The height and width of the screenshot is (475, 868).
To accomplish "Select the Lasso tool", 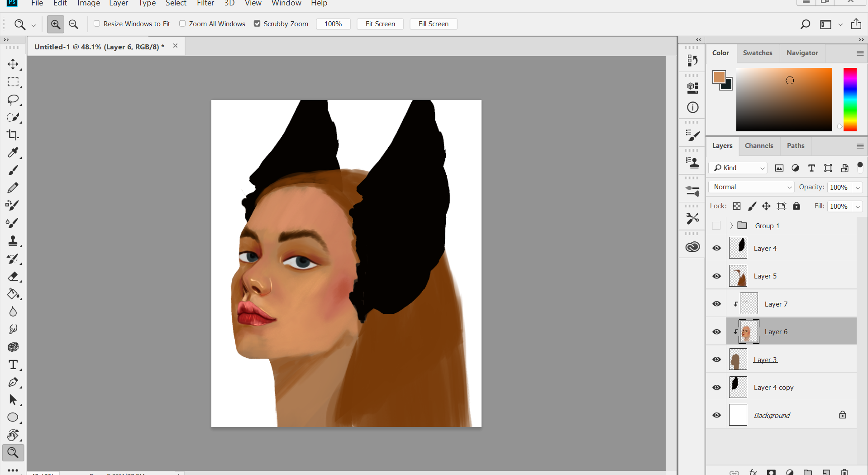I will pyautogui.click(x=13, y=100).
